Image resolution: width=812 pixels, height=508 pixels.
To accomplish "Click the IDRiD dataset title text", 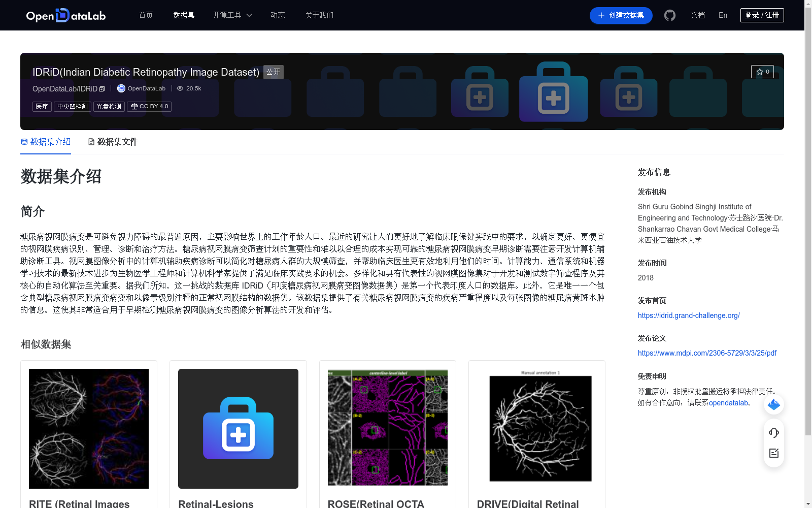I will click(146, 72).
